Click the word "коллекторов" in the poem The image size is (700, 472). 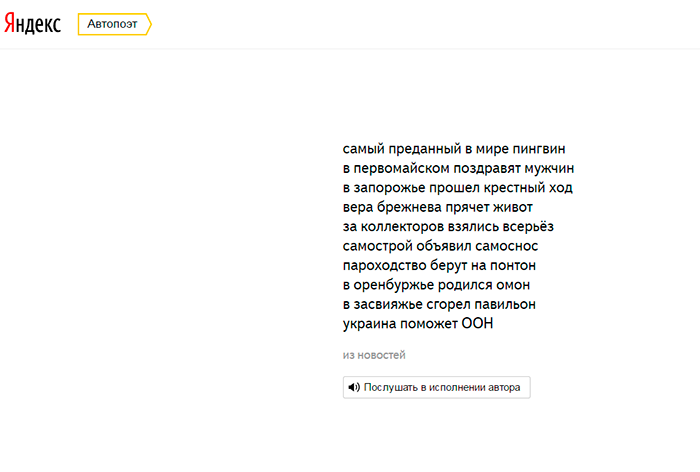(403, 226)
